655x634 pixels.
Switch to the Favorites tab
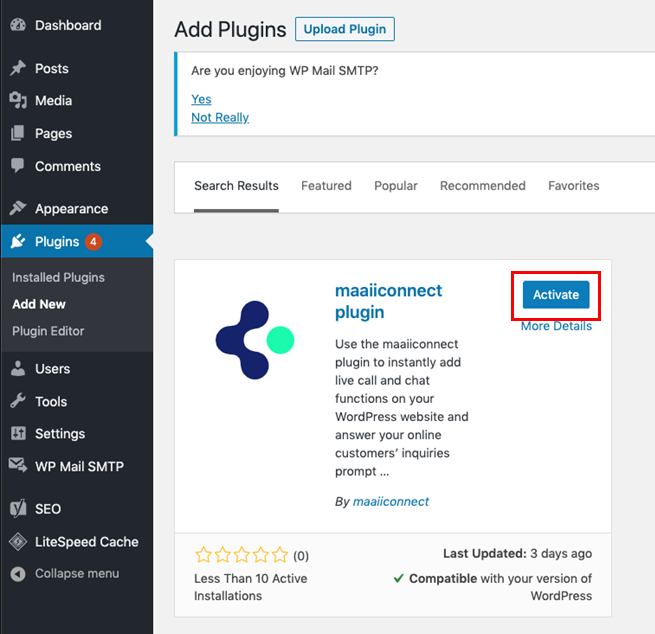(574, 185)
